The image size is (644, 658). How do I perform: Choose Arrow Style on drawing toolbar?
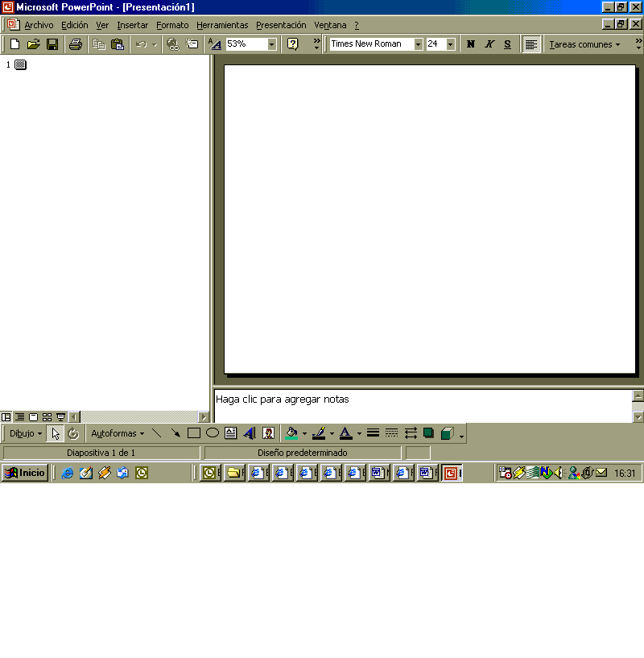pyautogui.click(x=411, y=433)
